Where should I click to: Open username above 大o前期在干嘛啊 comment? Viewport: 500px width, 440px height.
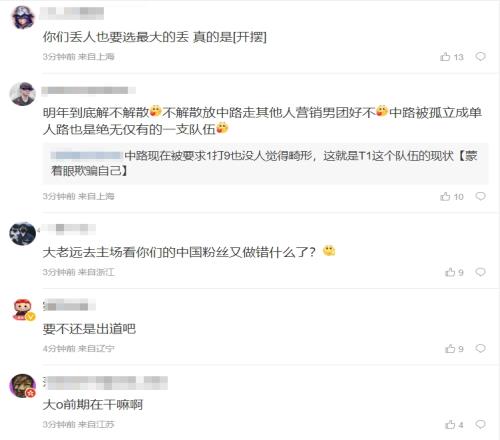tap(105, 383)
